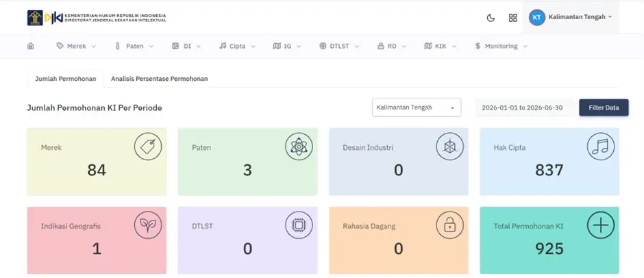644x278 pixels.
Task: Toggle dark mode moon icon
Action: click(x=491, y=18)
